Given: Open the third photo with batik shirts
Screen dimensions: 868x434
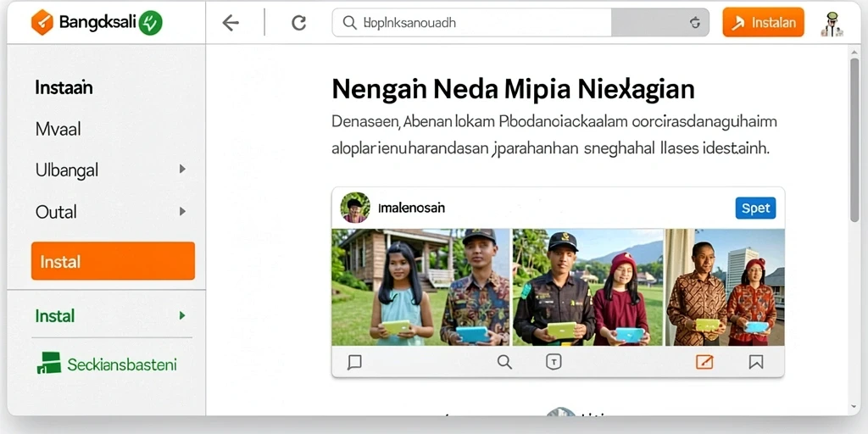Looking at the screenshot, I should pyautogui.click(x=725, y=287).
